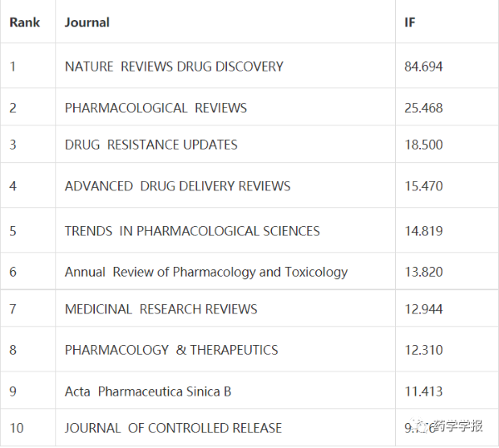The width and height of the screenshot is (499, 448).
Task: Select Acta Pharmaceutica Sinica B journal
Action: 148,391
